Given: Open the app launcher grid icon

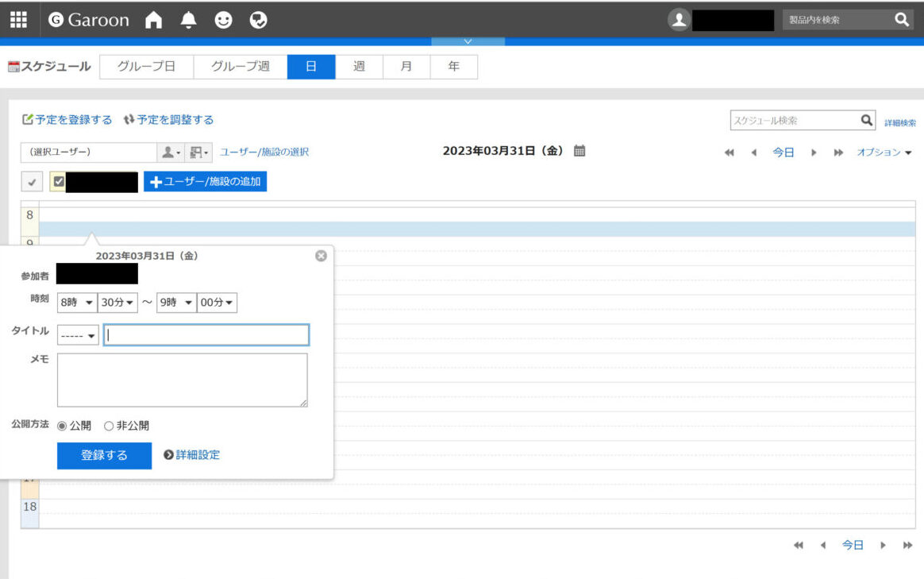Looking at the screenshot, I should click(17, 19).
